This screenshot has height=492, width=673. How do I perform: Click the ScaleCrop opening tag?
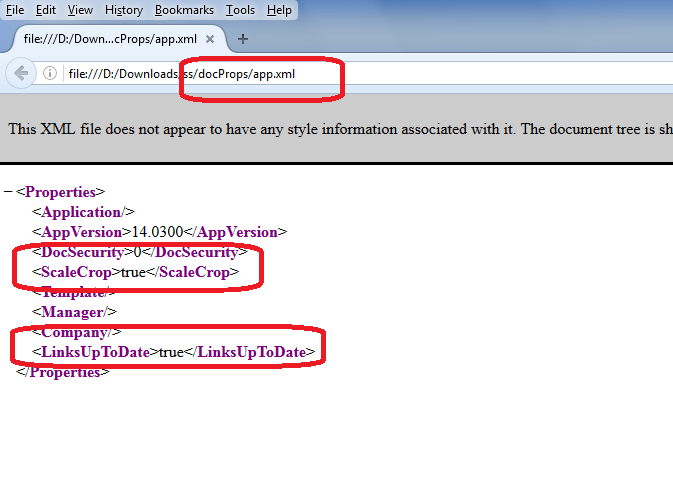tap(76, 272)
